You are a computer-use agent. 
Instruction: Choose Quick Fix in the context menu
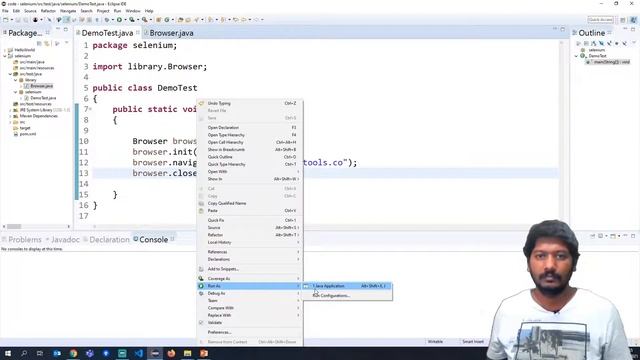250,220
